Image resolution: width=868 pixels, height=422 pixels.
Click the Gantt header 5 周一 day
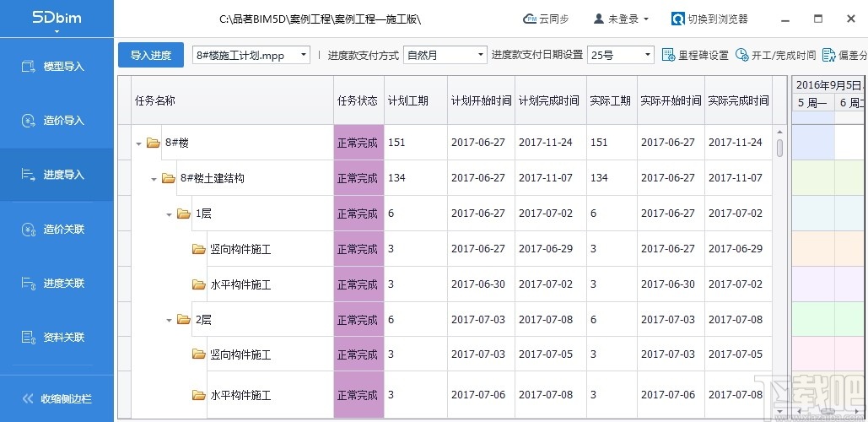click(x=813, y=103)
